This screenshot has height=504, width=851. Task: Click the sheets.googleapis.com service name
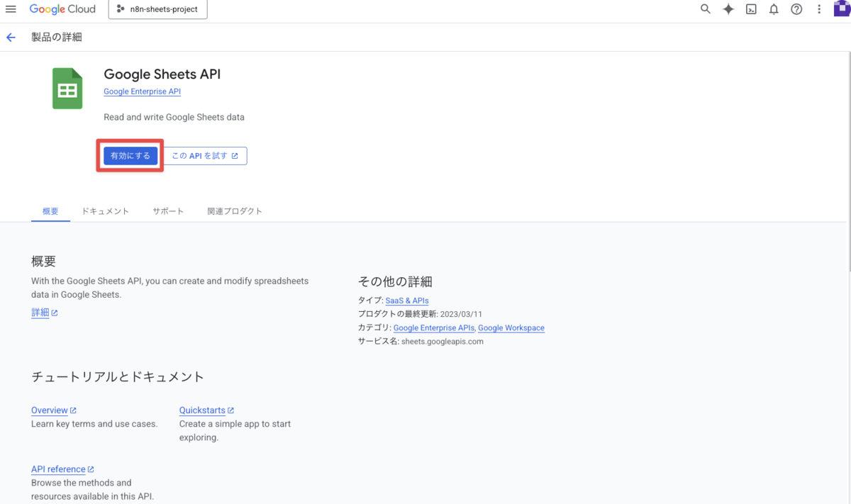point(442,341)
